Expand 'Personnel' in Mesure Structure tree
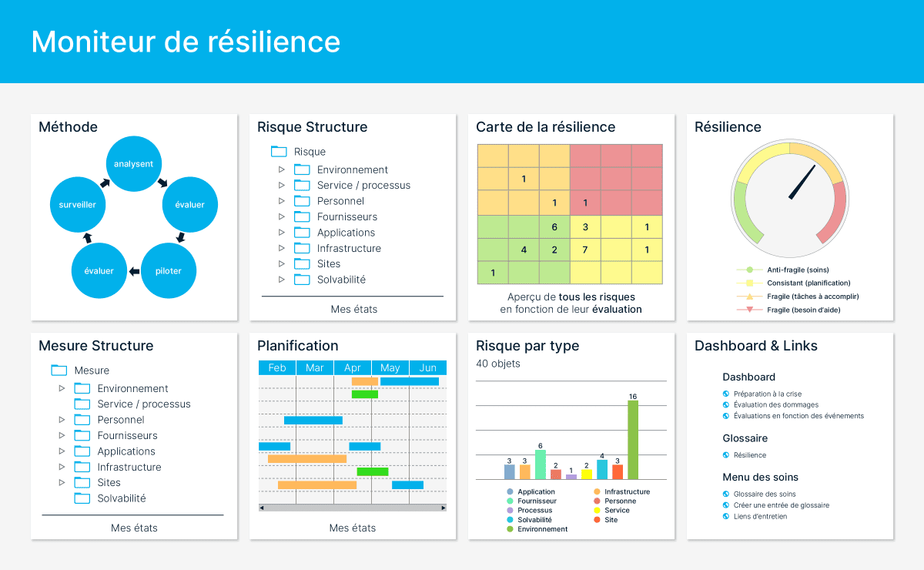 click(x=62, y=420)
